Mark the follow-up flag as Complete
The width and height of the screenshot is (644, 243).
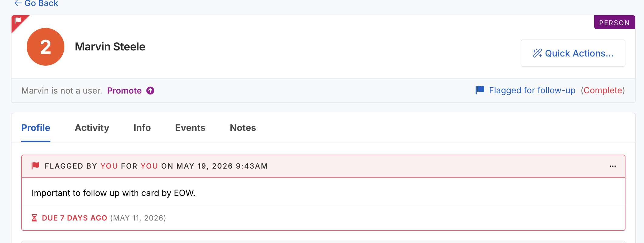(603, 90)
